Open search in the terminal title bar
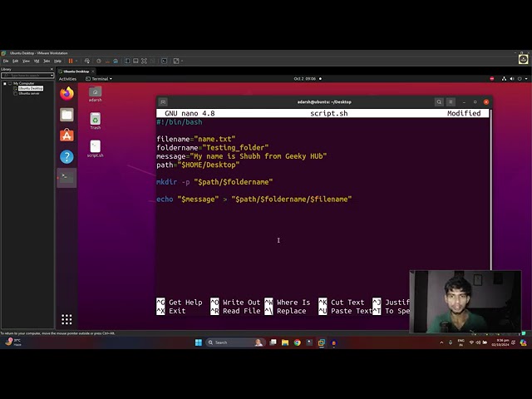532x399 pixels. point(439,101)
